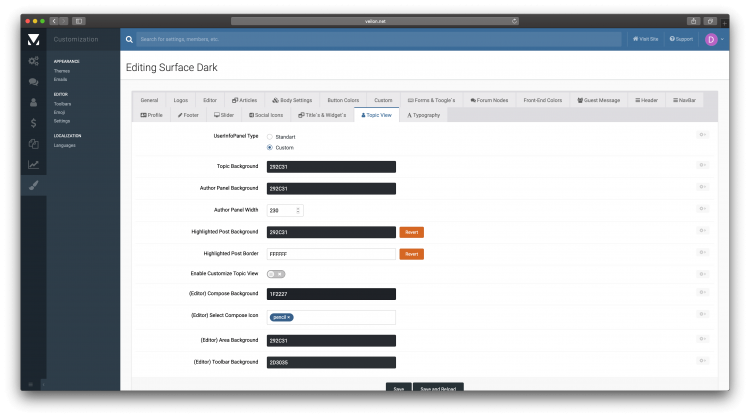Open the Statistics chart icon in sidebar
This screenshot has width=750, height=418.
(x=33, y=165)
